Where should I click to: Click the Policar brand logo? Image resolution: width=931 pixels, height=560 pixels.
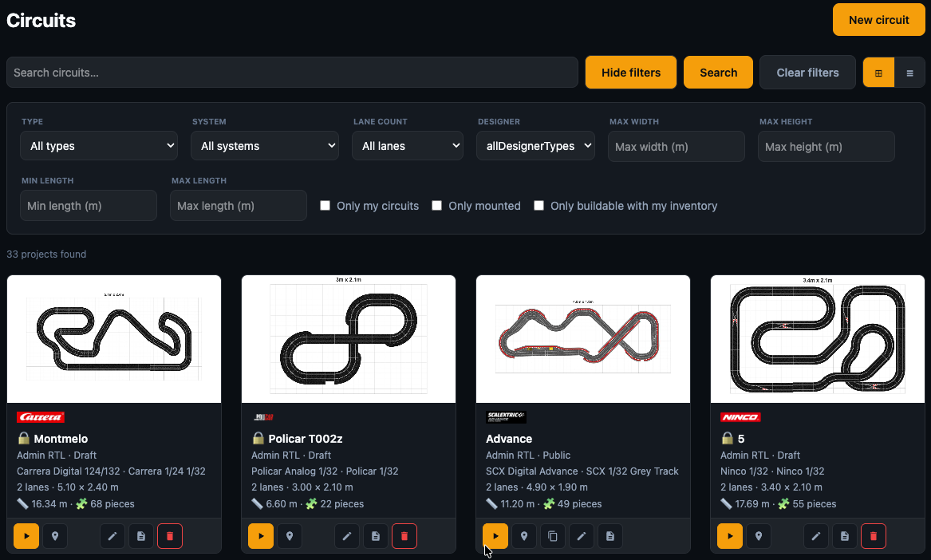[x=263, y=417]
